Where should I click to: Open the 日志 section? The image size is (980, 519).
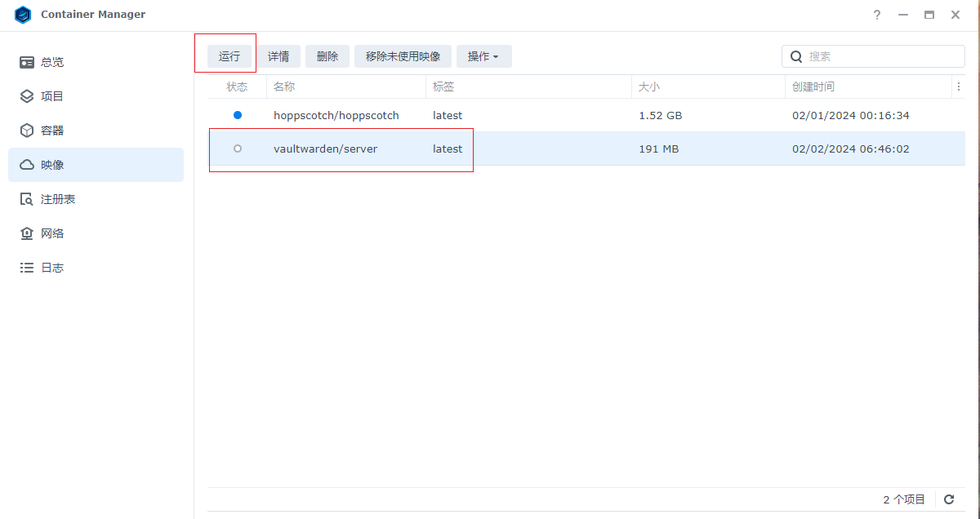tap(96, 268)
